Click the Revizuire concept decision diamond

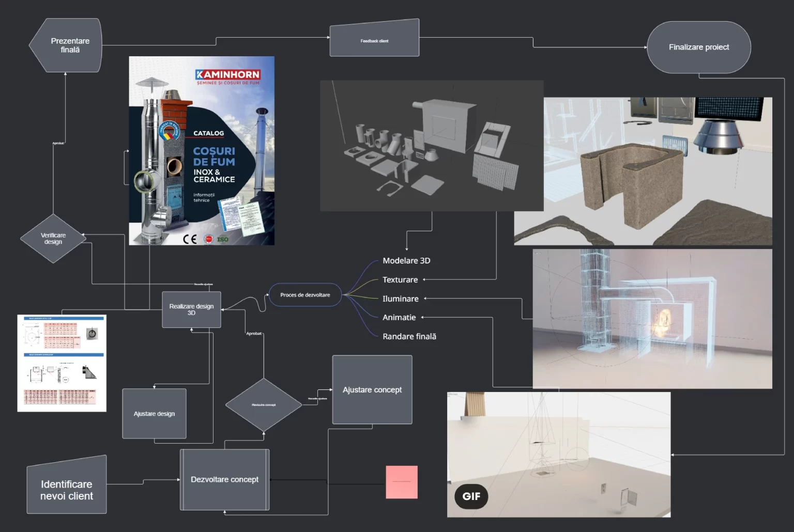(264, 405)
